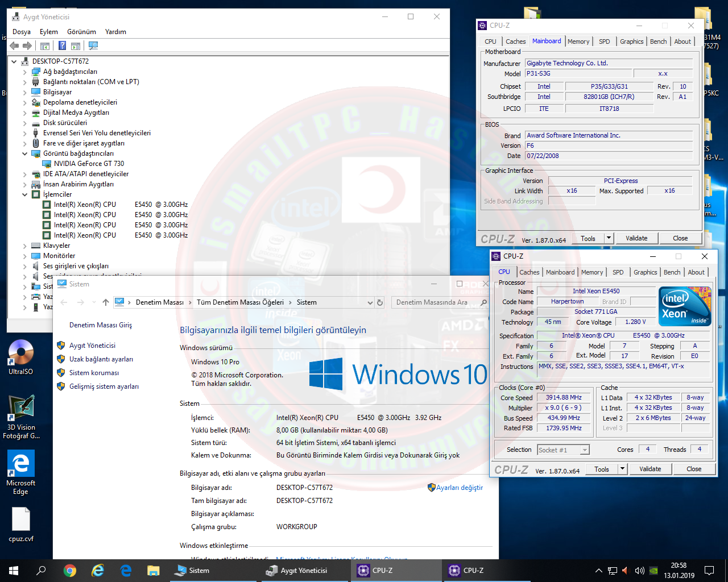This screenshot has width=728, height=582.
Task: Click the network icon in system tray
Action: (613, 571)
